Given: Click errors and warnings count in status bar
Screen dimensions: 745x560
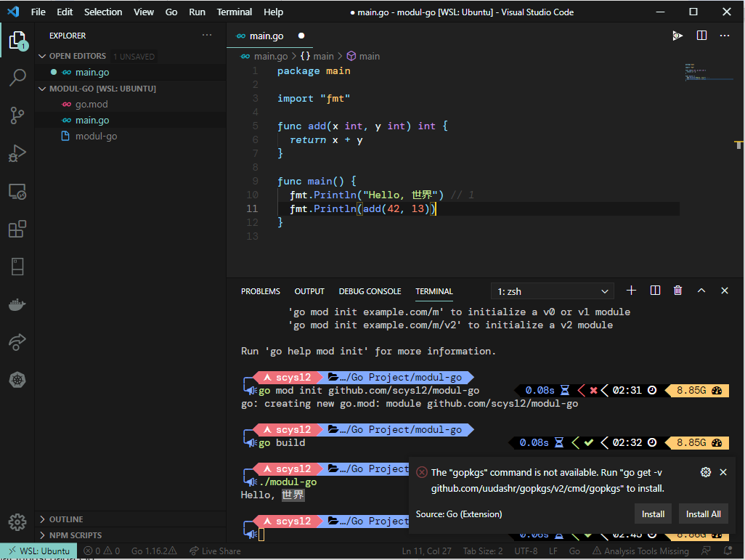Looking at the screenshot, I should [x=102, y=551].
